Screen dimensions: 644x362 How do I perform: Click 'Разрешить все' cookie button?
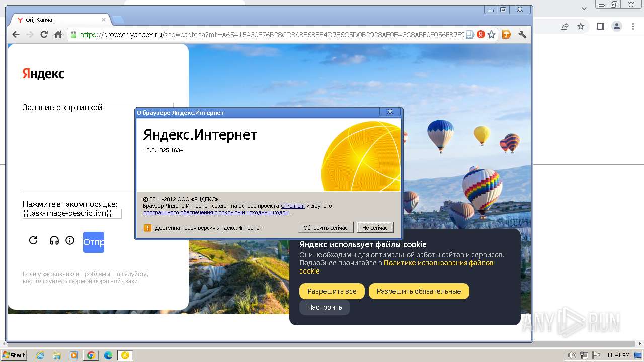click(x=332, y=291)
